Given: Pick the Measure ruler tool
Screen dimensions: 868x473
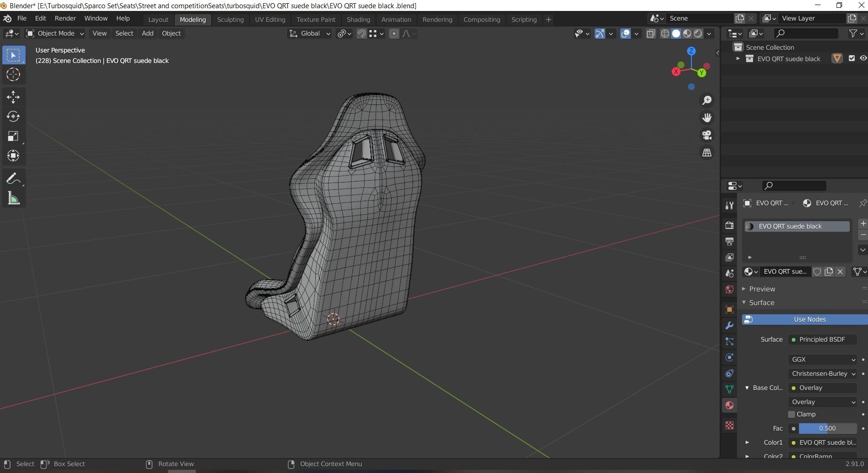Looking at the screenshot, I should [13, 198].
